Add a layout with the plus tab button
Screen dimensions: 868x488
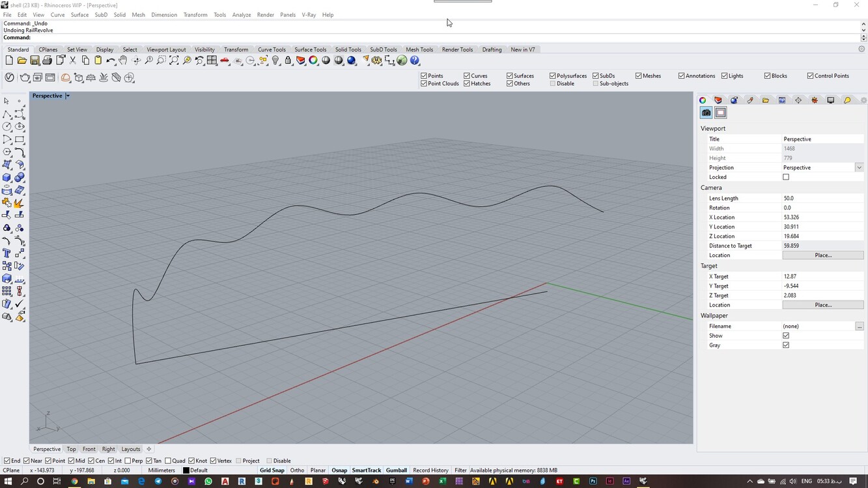click(148, 449)
